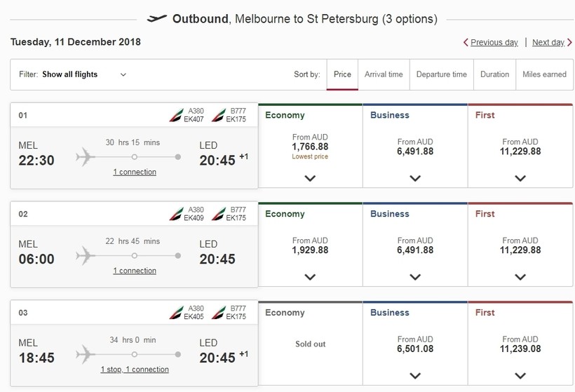Open the Next day link

[548, 43]
